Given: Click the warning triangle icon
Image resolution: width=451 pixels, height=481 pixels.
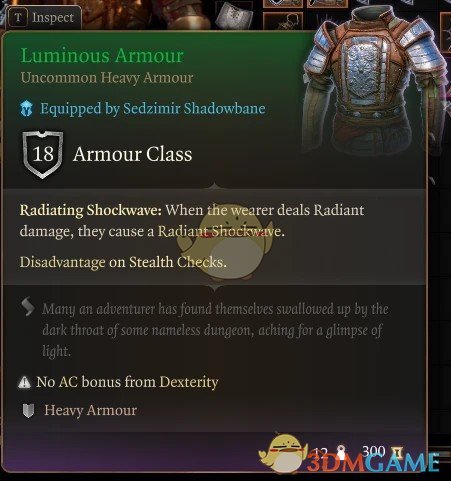Looking at the screenshot, I should pos(24,382).
